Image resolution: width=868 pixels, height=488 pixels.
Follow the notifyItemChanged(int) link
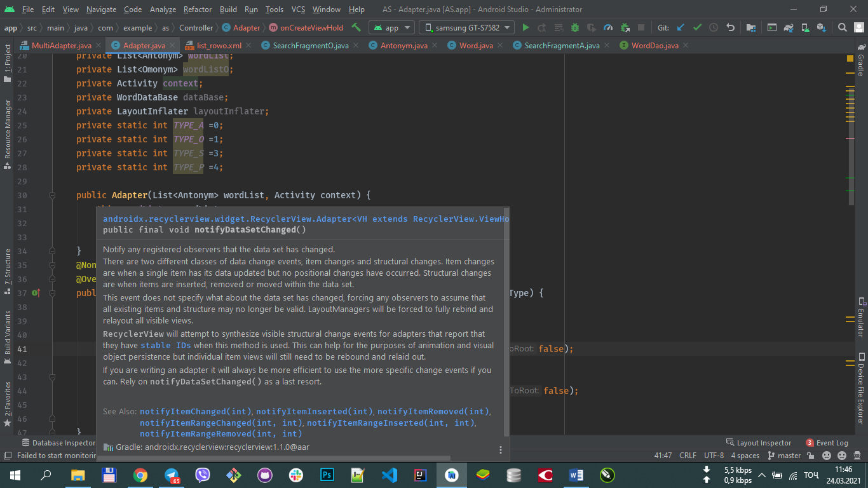coord(196,411)
